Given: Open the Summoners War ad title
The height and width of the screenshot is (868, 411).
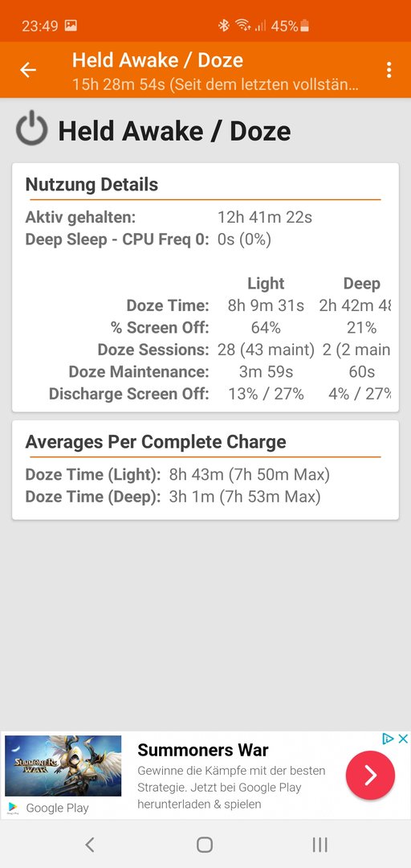Looking at the screenshot, I should pos(203,750).
